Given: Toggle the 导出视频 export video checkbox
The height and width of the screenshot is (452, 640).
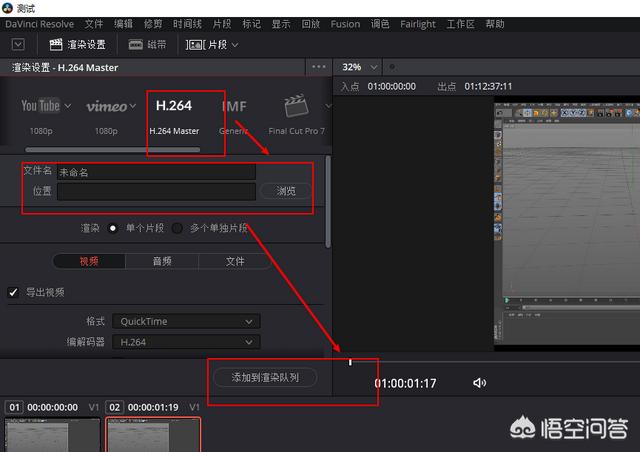Looking at the screenshot, I should [x=13, y=292].
